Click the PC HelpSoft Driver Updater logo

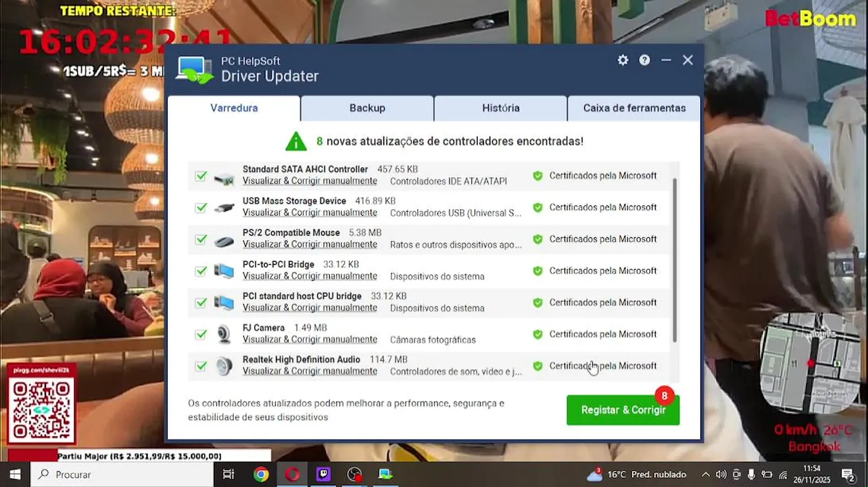195,70
